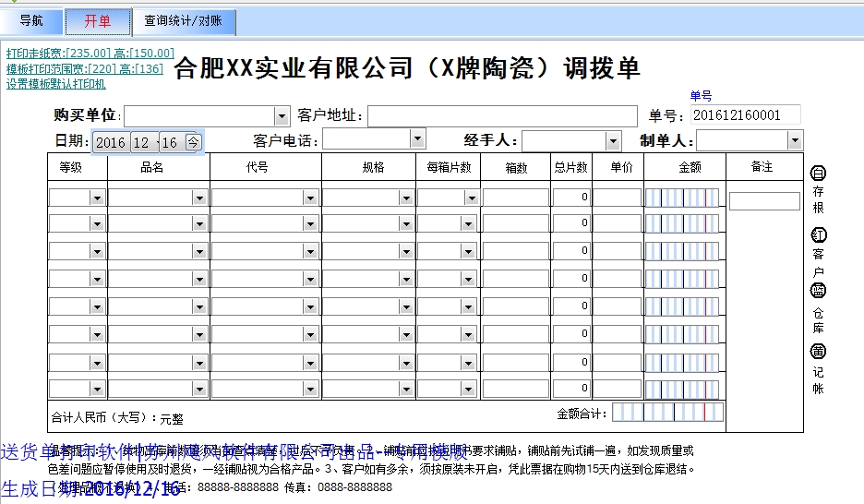This screenshot has height=504, width=864.
Task: Select the day 16 in the date field
Action: point(170,143)
